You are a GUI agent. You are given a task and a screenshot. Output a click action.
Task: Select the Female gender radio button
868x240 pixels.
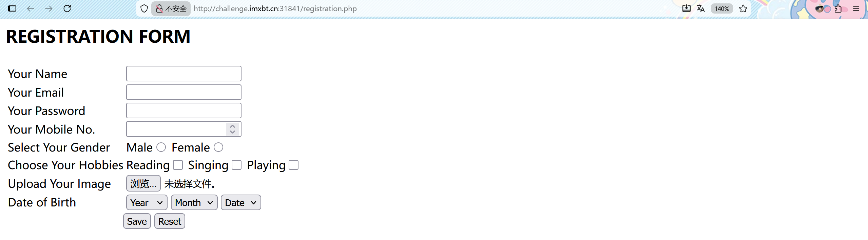218,147
